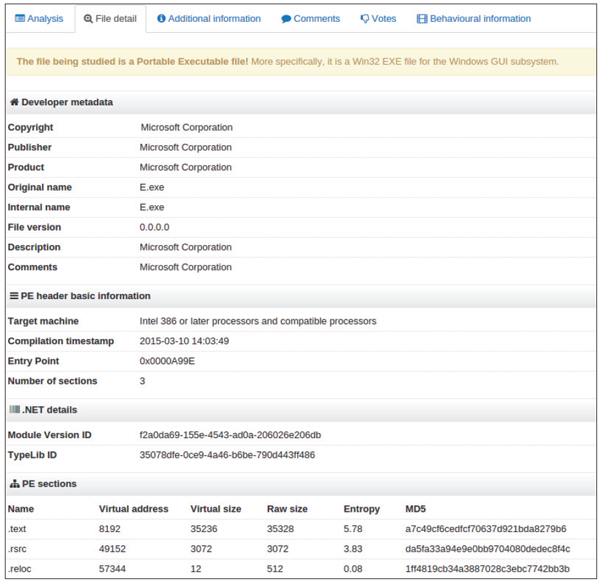Viewport: 600px width, 582px height.
Task: Click the Copyright label
Action: 30,127
